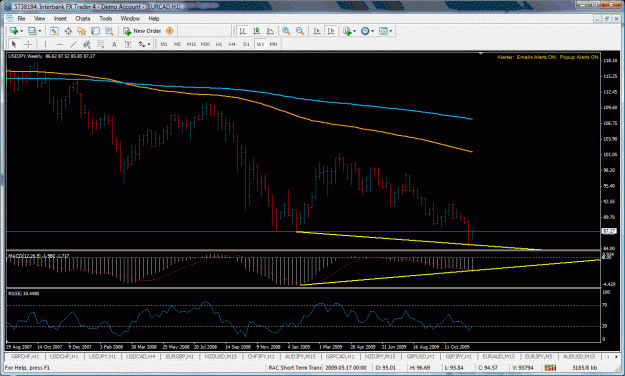Click the Templates icon

point(383,31)
